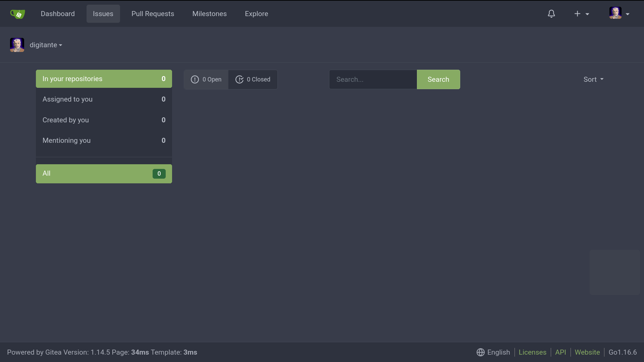This screenshot has height=362, width=644.
Task: Show 0 Open issues
Action: 212,79
